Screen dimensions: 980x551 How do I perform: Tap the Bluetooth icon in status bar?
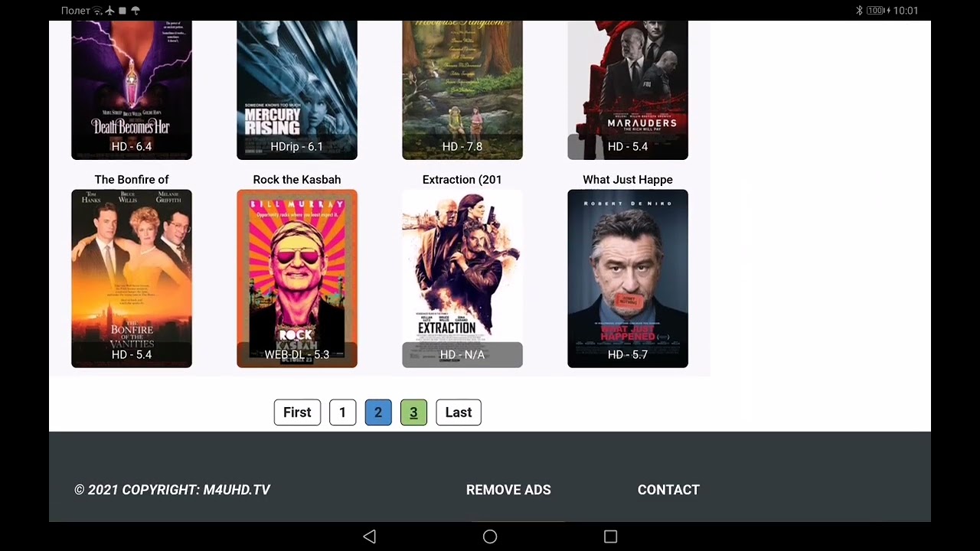859,11
